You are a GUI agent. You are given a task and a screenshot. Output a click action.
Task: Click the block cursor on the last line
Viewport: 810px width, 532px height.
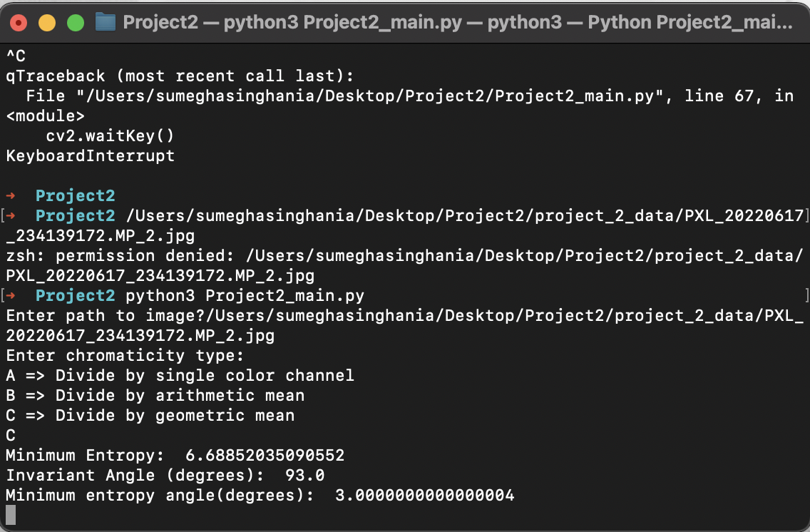pyautogui.click(x=11, y=515)
